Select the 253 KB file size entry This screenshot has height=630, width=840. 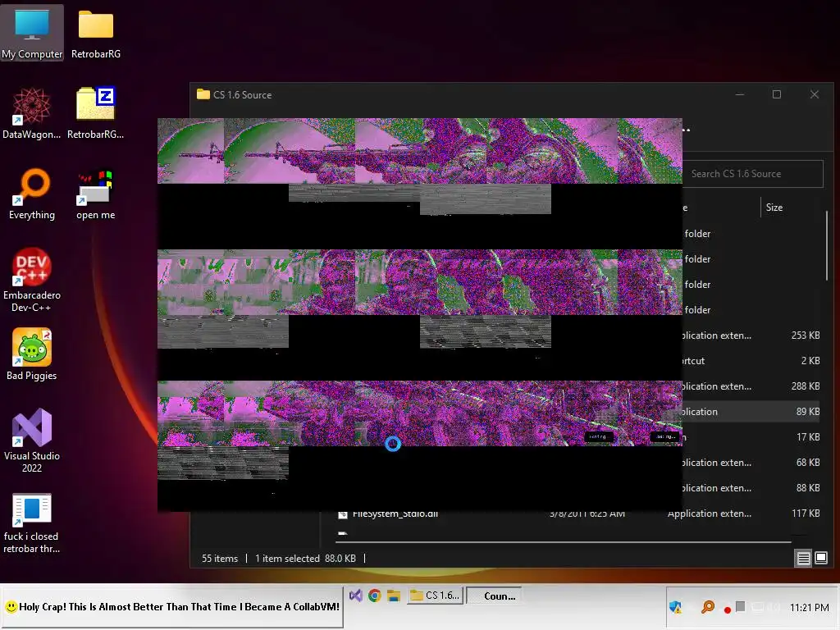click(x=806, y=336)
